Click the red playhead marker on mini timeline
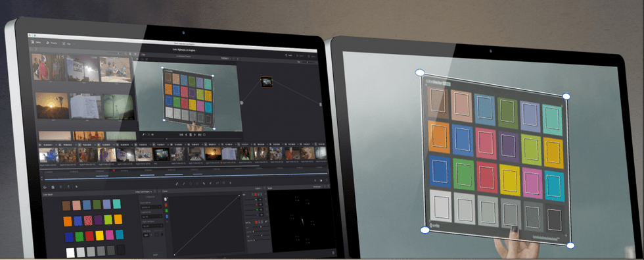Viewport: 644px width, 260px height. [x=114, y=170]
